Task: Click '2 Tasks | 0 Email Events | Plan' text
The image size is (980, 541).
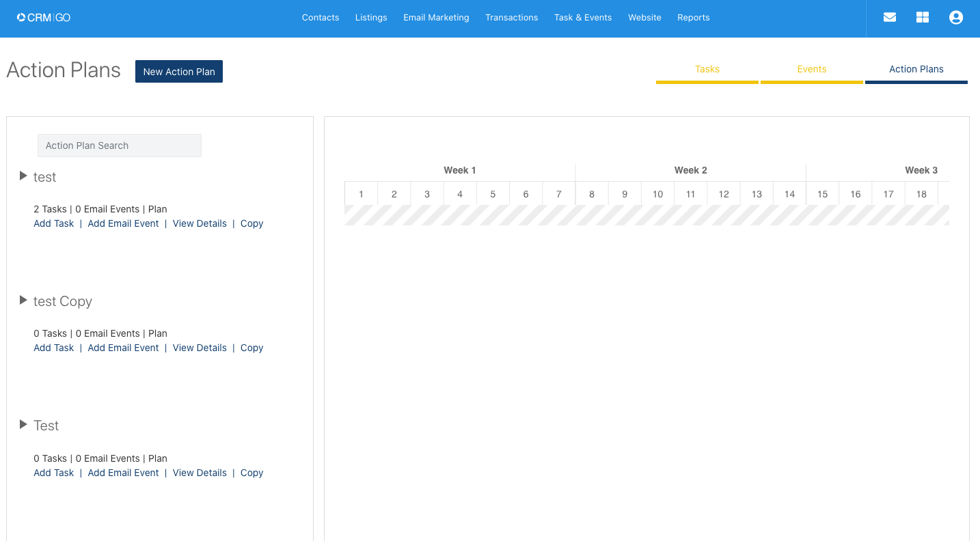Action: (100, 209)
